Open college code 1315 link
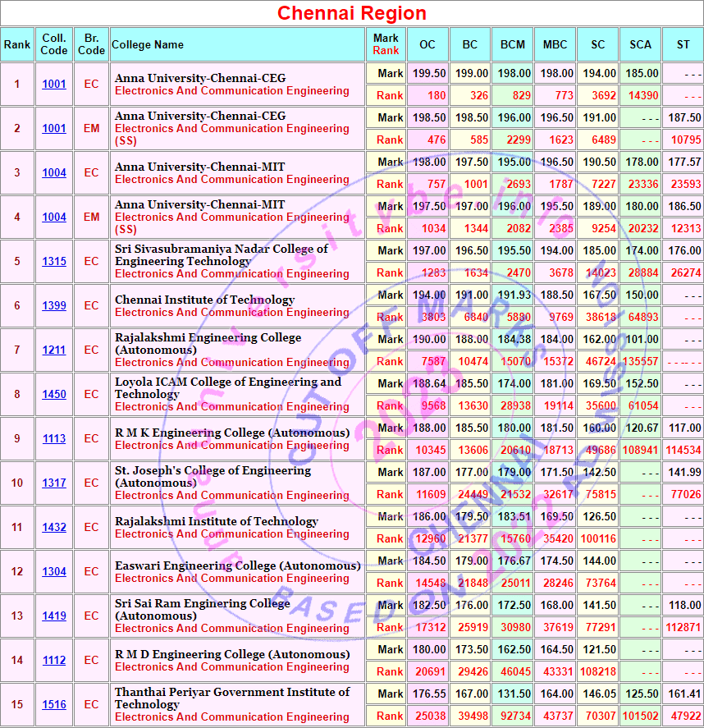The height and width of the screenshot is (728, 704). tap(54, 262)
